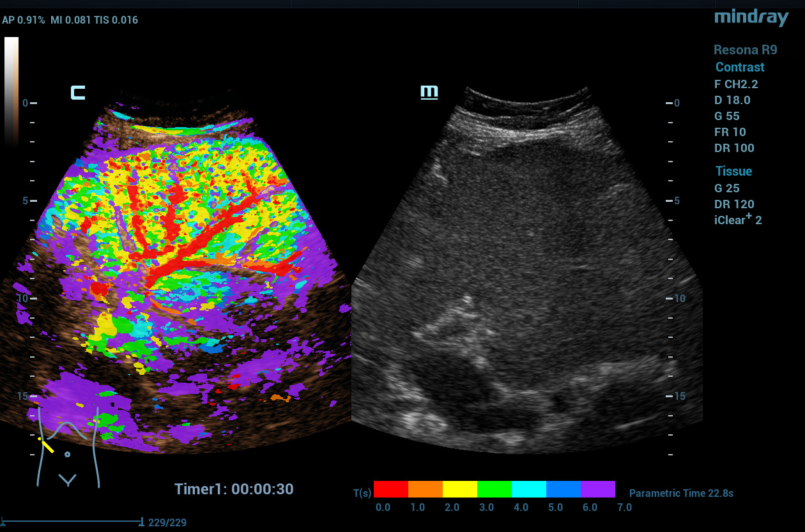Click the Mindray logo

[x=751, y=17]
